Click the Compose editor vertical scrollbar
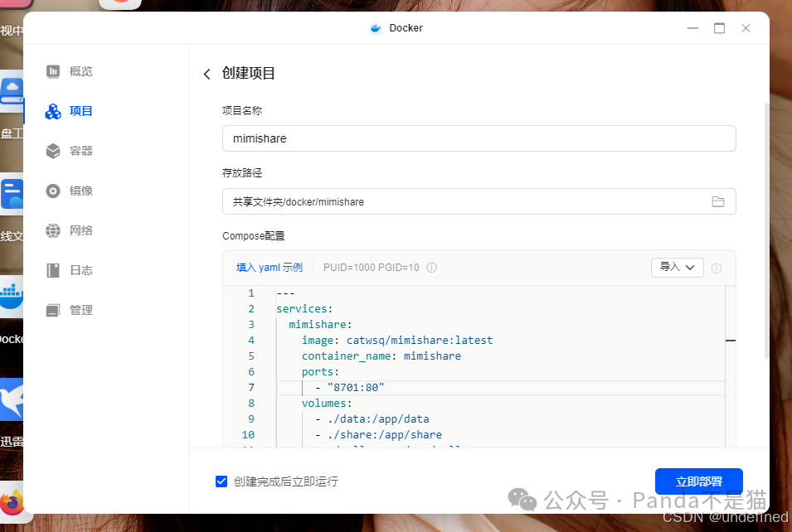The image size is (792, 532). pyautogui.click(x=731, y=366)
